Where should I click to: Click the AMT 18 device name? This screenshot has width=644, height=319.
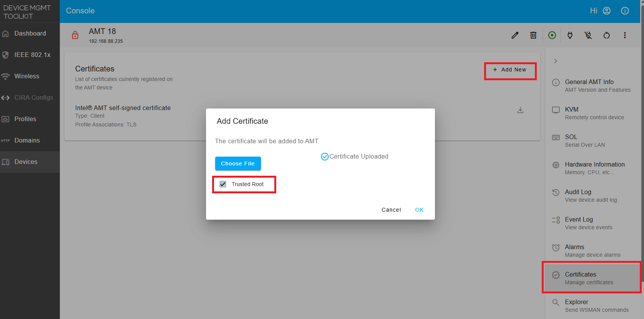[x=102, y=31]
